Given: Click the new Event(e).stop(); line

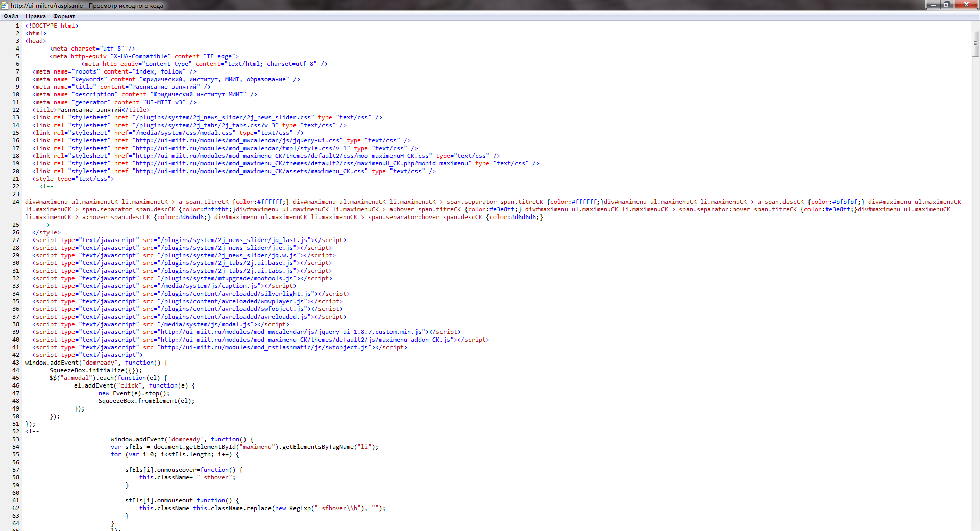Looking at the screenshot, I should [134, 393].
